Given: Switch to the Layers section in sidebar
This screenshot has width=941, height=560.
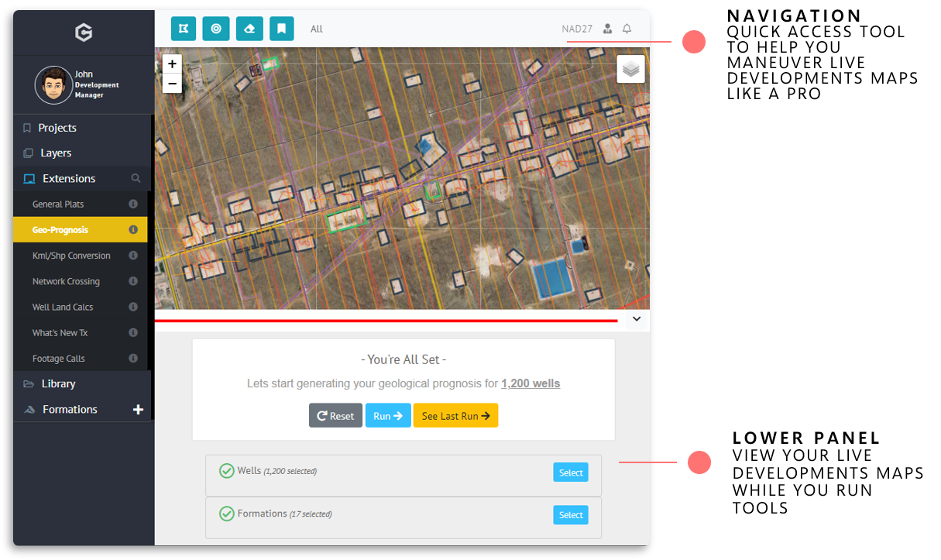Looking at the screenshot, I should tap(56, 153).
